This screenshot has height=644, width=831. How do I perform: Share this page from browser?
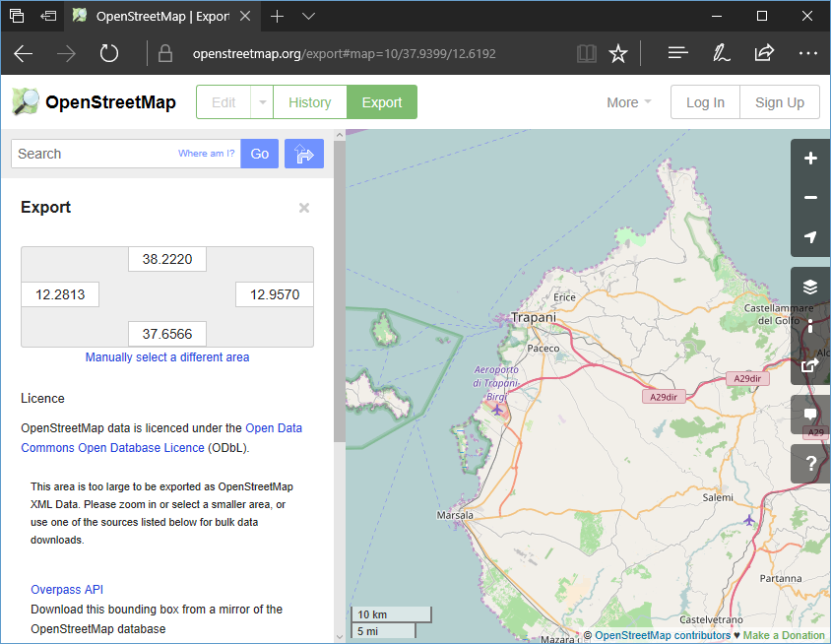[x=764, y=53]
